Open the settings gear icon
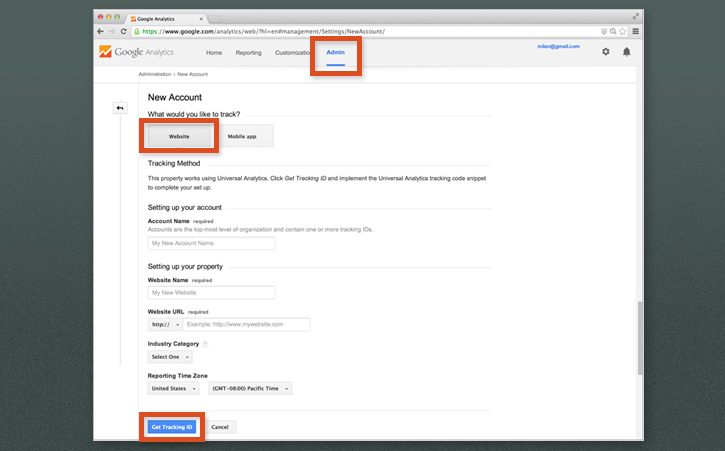The height and width of the screenshot is (451, 725). tap(605, 52)
